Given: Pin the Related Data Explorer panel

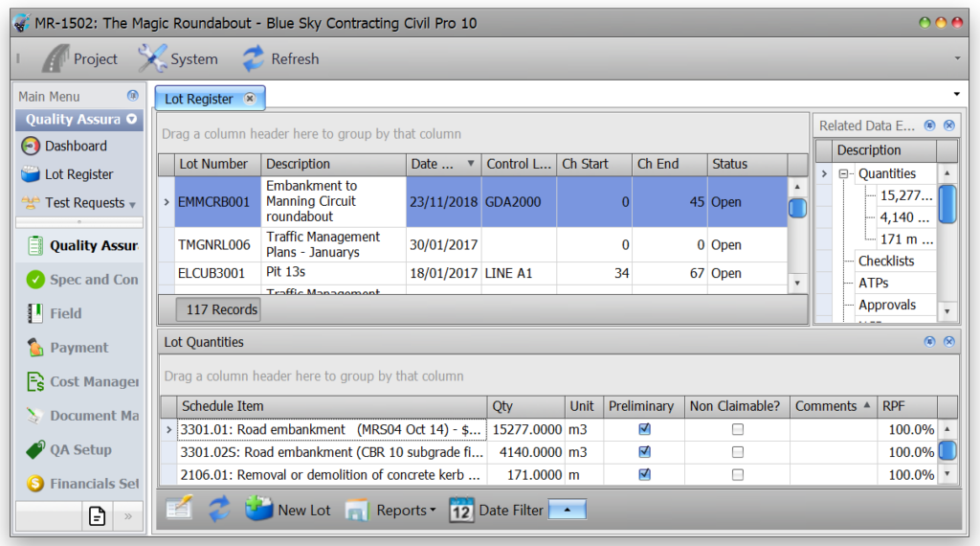Looking at the screenshot, I should (x=930, y=125).
